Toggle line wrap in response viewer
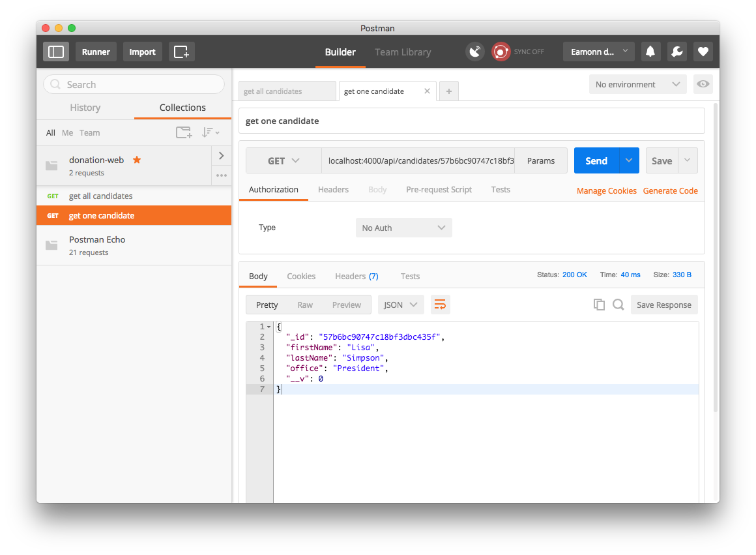Image resolution: width=756 pixels, height=555 pixels. (x=441, y=305)
